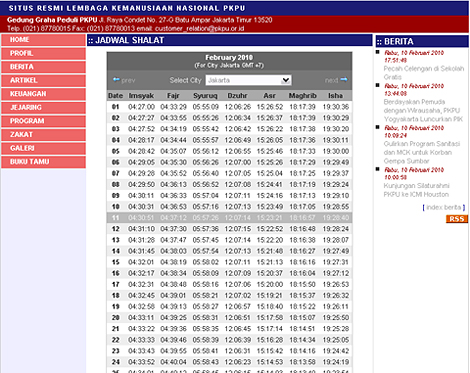Open the BERITA sidebar menu item
The width and height of the screenshot is (470, 373).
43,67
